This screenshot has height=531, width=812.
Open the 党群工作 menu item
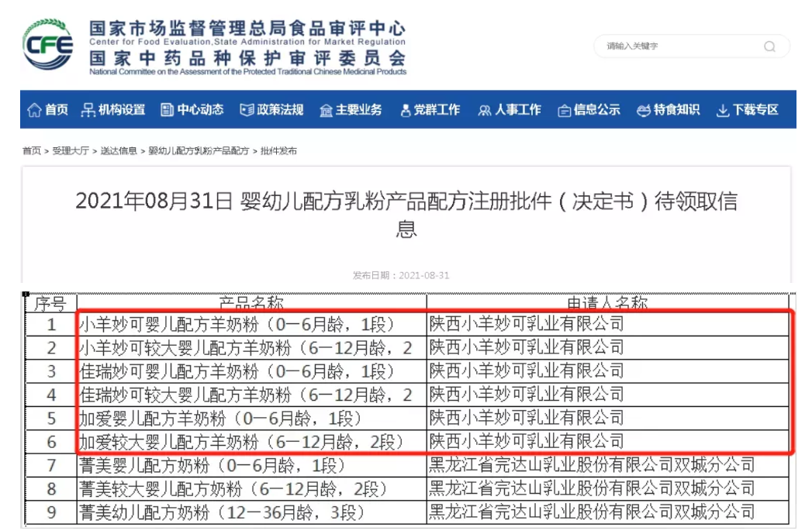[430, 110]
